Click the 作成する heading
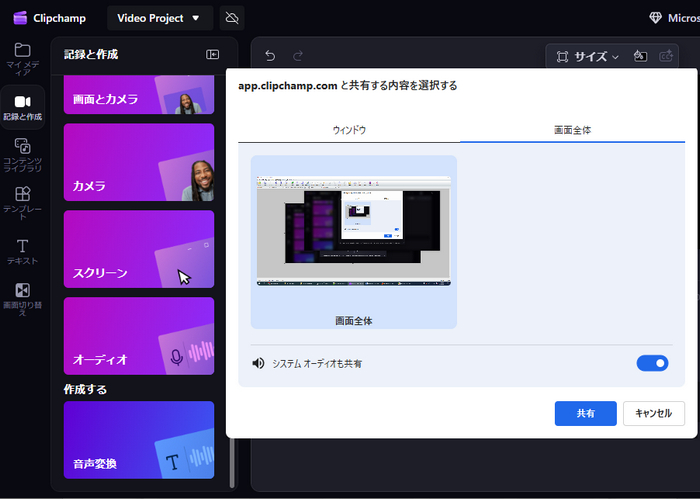Viewport: 700px width, 500px height. tap(85, 389)
